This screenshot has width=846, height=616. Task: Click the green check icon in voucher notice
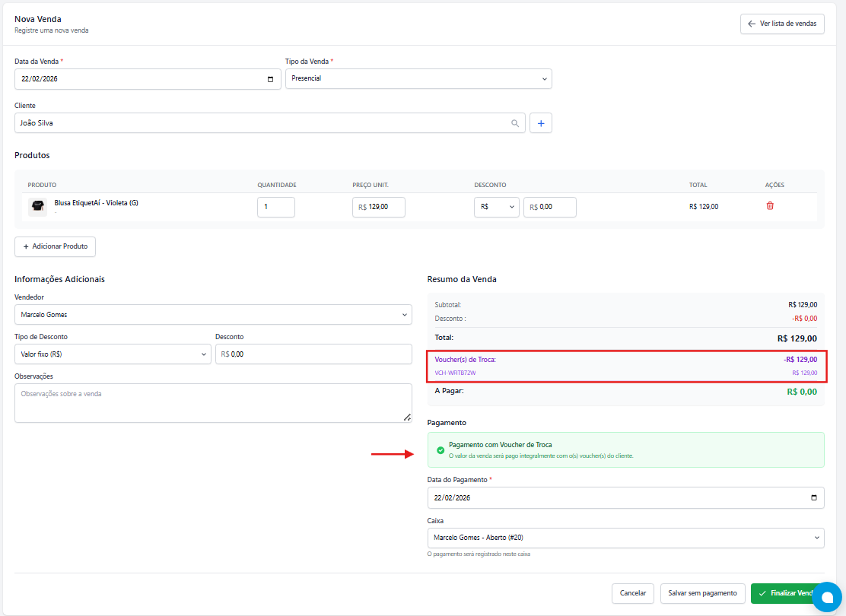click(x=440, y=450)
